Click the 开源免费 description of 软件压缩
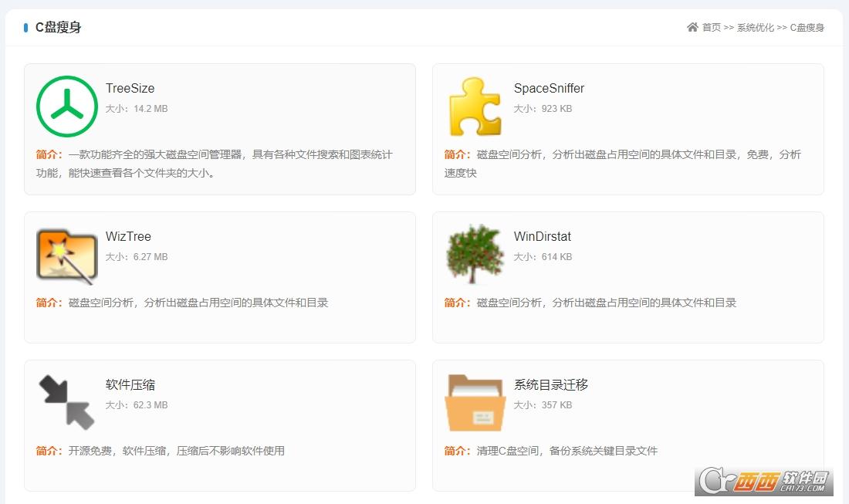 (161, 451)
